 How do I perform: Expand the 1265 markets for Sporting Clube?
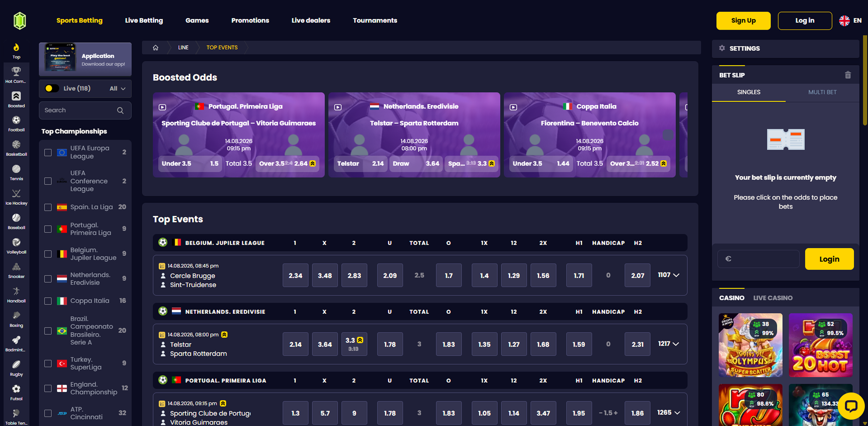pos(669,412)
